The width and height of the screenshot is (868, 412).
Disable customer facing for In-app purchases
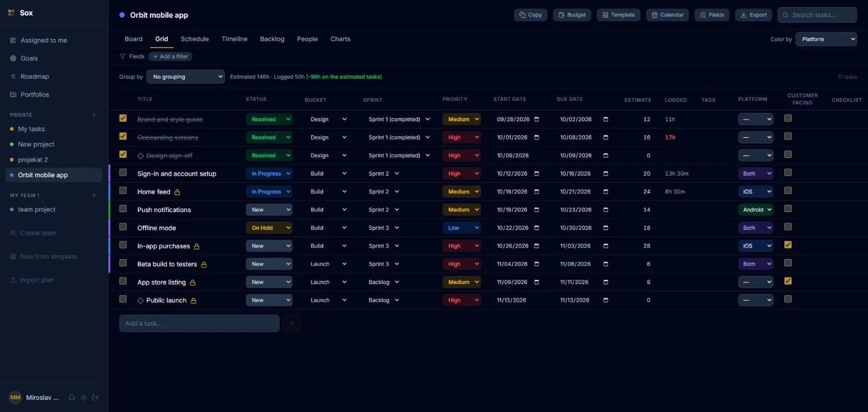(x=788, y=245)
